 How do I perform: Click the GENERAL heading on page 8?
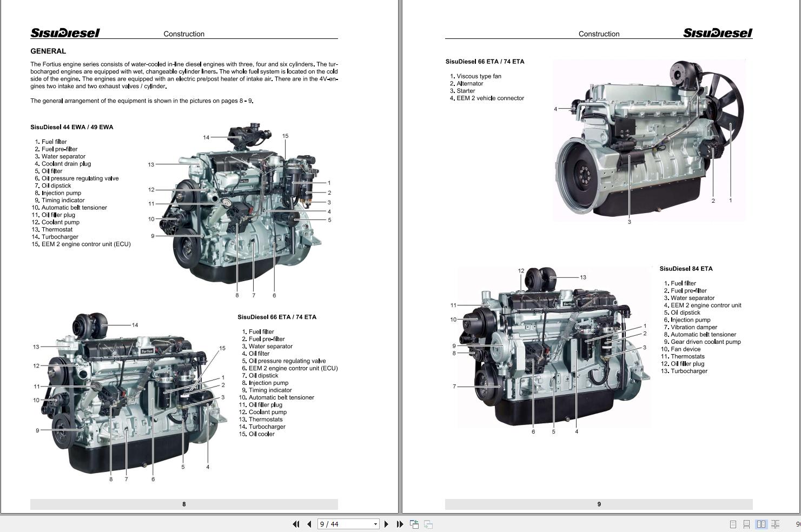[x=48, y=51]
